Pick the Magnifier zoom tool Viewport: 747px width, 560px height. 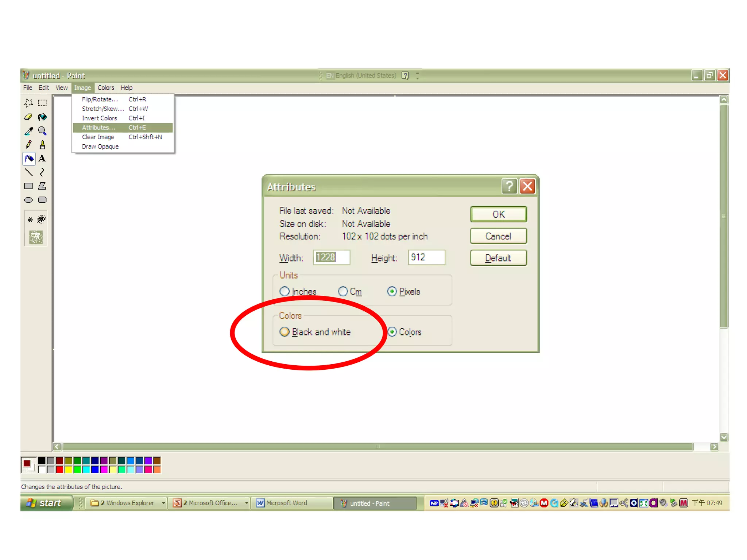42,131
